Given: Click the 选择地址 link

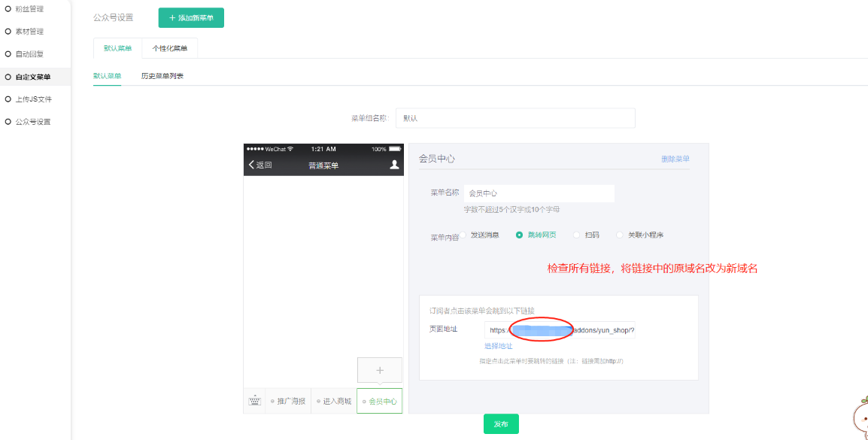Looking at the screenshot, I should coord(498,346).
